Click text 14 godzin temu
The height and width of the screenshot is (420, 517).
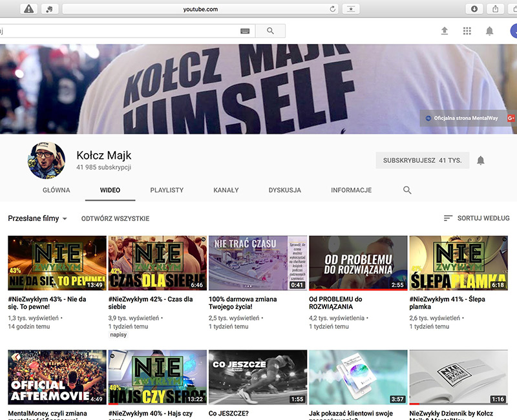[29, 327]
